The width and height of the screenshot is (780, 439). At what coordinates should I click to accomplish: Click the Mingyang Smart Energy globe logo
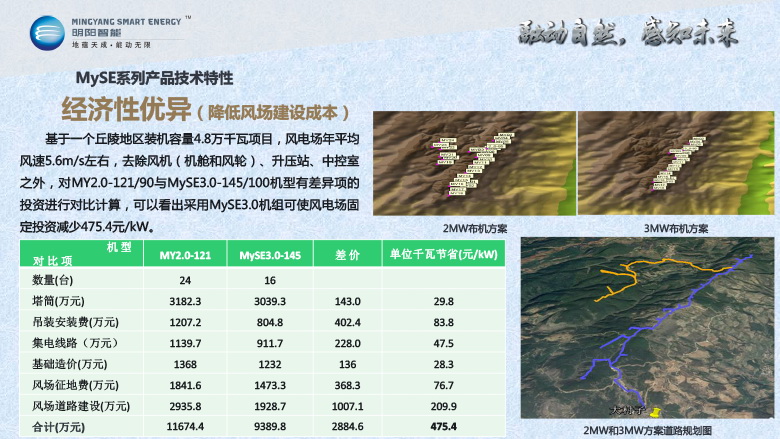pyautogui.click(x=47, y=33)
